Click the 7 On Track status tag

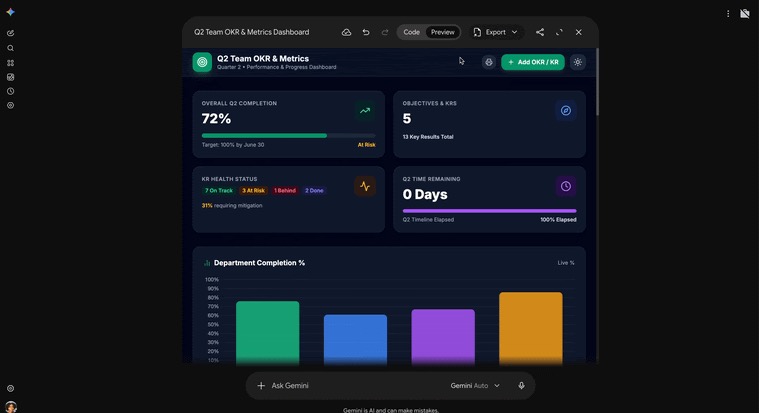(219, 191)
